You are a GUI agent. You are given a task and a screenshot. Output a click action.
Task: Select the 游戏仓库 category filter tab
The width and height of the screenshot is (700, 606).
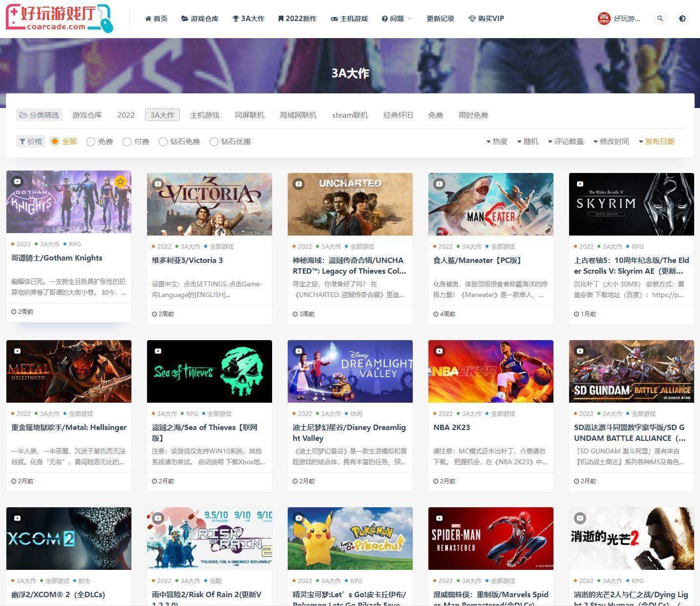pyautogui.click(x=87, y=115)
